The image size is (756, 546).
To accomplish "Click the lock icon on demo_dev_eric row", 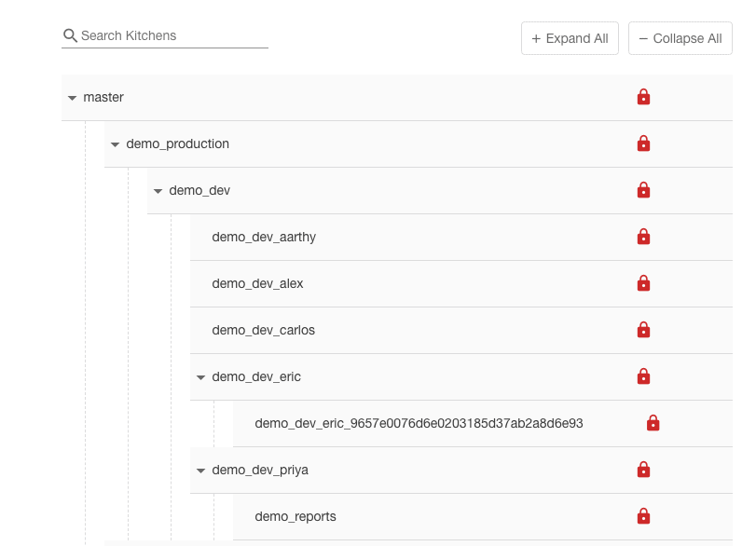I will 643,376.
